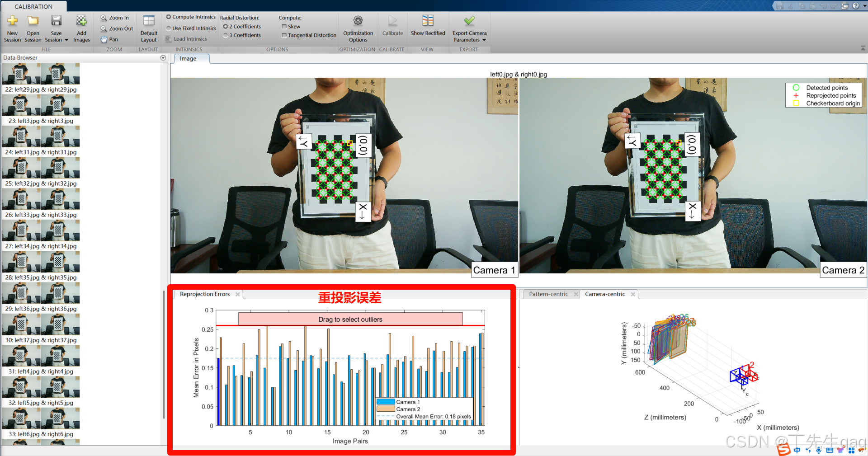
Task: Click the Sogou input method S logo
Action: tap(783, 450)
